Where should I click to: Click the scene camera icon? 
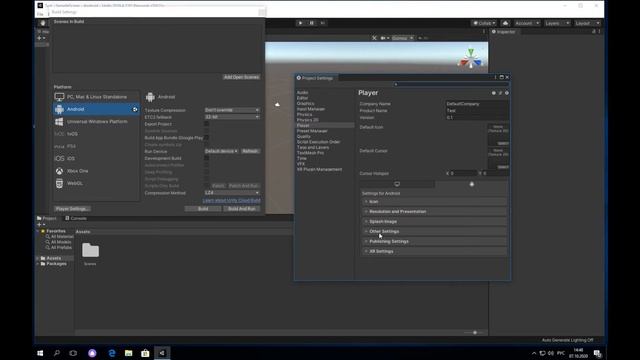pos(384,38)
